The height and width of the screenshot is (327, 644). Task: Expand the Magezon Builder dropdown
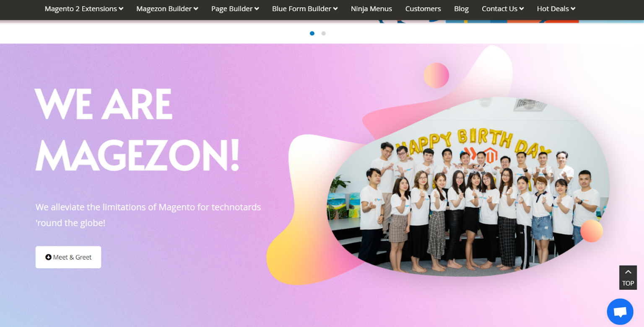[167, 8]
